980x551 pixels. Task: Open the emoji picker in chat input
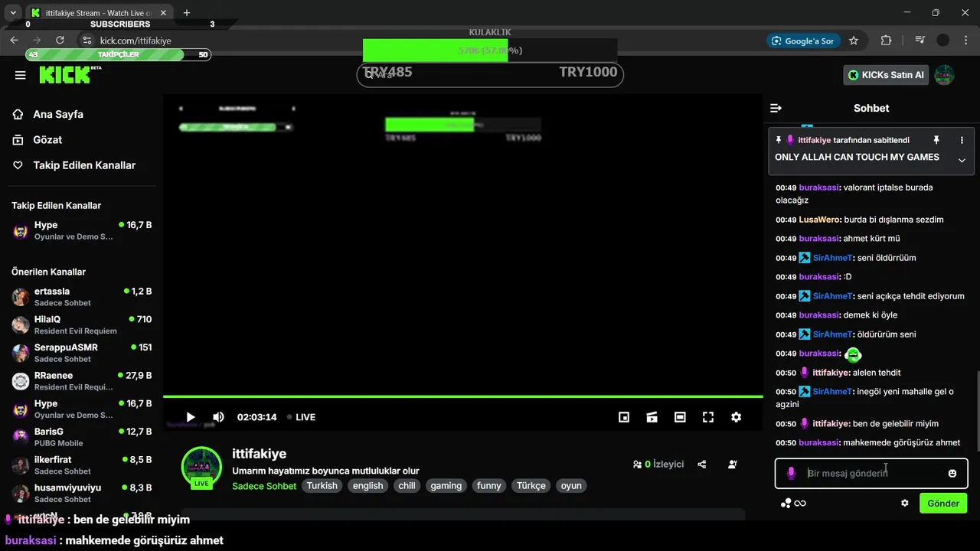952,473
